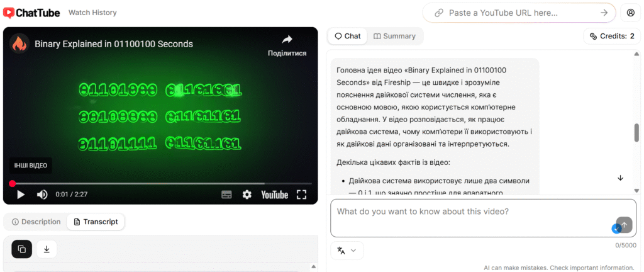This screenshot has width=644, height=272.
Task: Click the video progress bar
Action: coord(160,183)
